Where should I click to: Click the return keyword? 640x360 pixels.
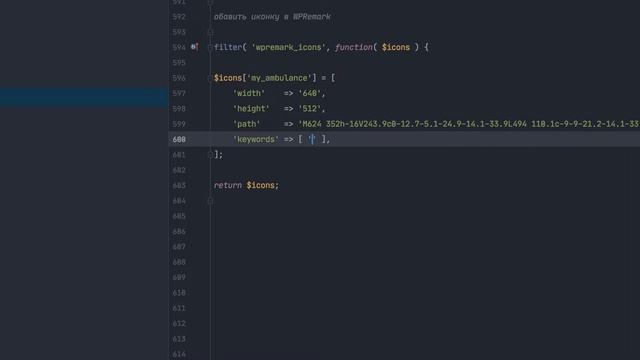(228, 185)
